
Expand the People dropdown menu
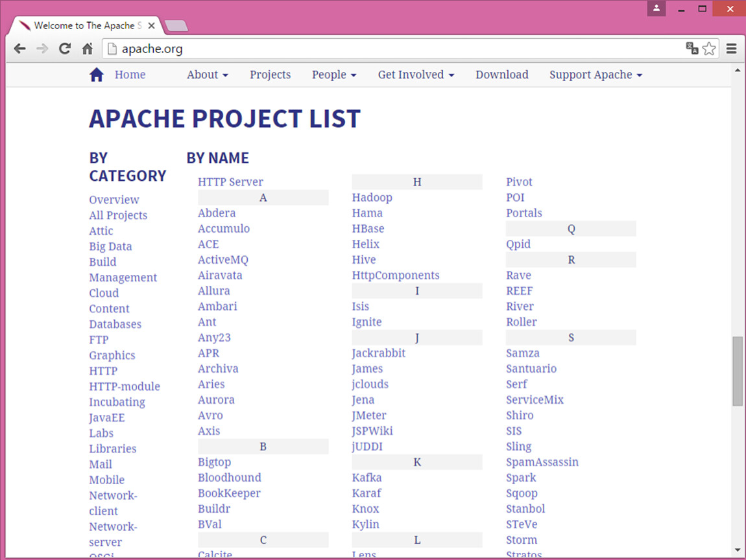(334, 75)
